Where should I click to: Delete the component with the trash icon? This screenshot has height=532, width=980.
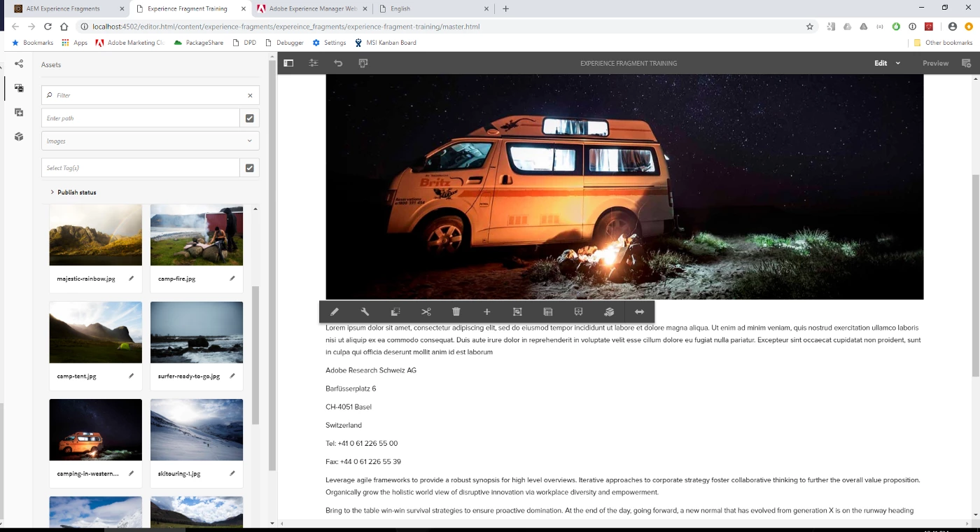(x=456, y=312)
